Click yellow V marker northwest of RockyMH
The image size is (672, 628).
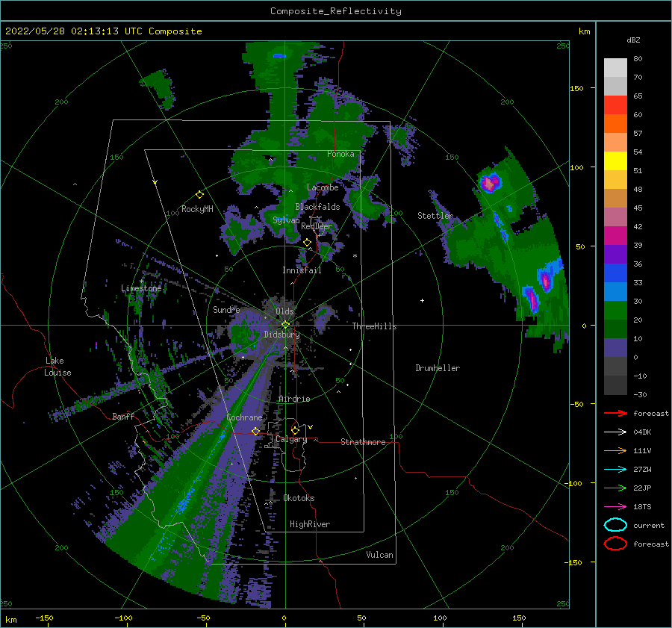155,183
